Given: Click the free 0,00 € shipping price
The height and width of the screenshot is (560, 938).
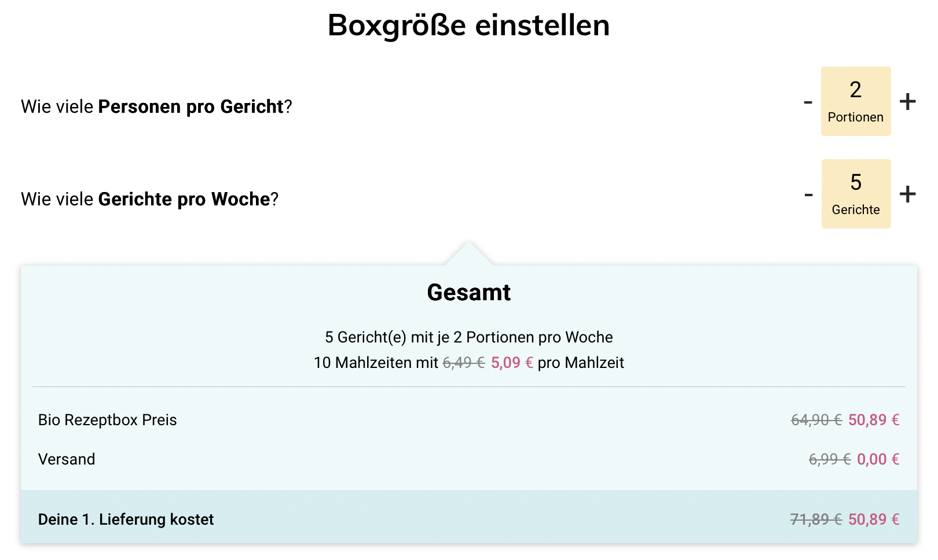Looking at the screenshot, I should 878,459.
